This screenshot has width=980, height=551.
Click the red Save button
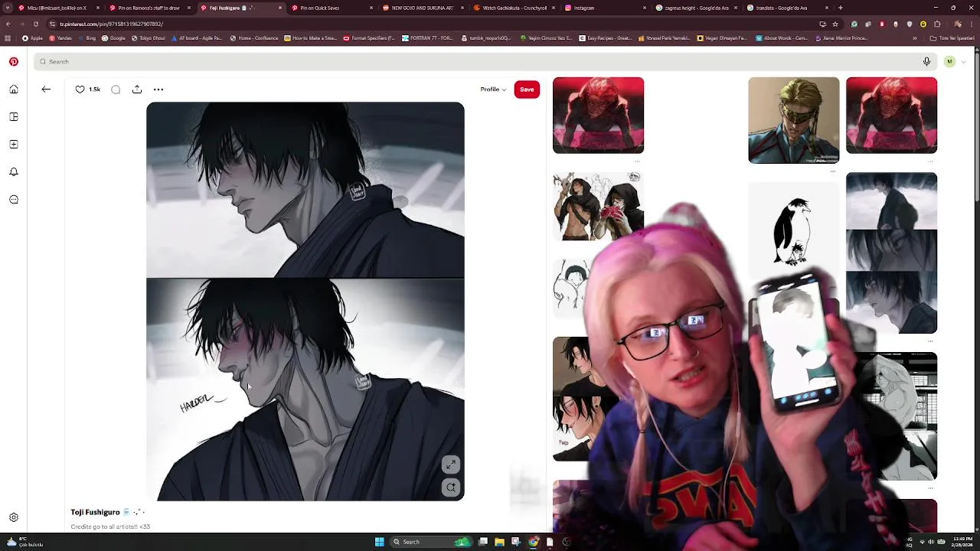click(527, 90)
